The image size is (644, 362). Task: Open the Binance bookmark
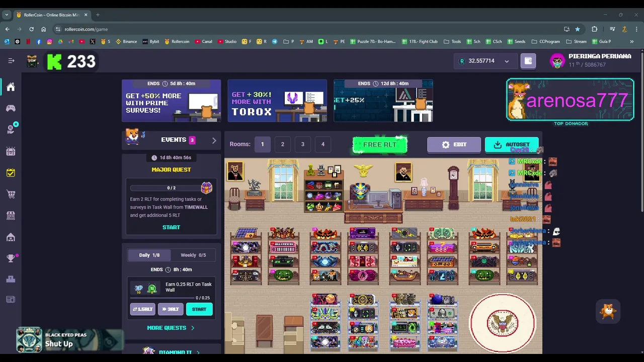click(x=126, y=42)
